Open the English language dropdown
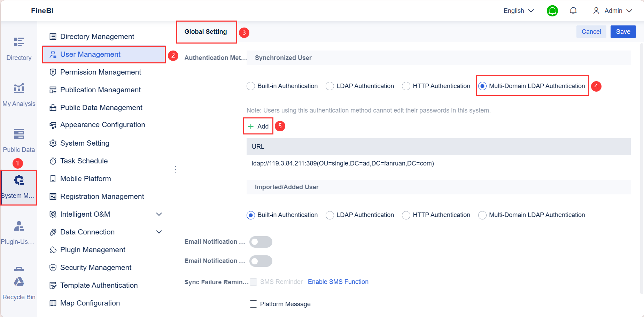Image resolution: width=644 pixels, height=317 pixels. click(518, 11)
